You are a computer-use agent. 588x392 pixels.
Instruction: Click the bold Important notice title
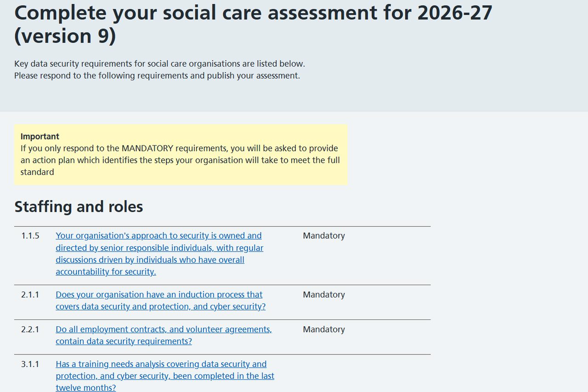tap(40, 136)
